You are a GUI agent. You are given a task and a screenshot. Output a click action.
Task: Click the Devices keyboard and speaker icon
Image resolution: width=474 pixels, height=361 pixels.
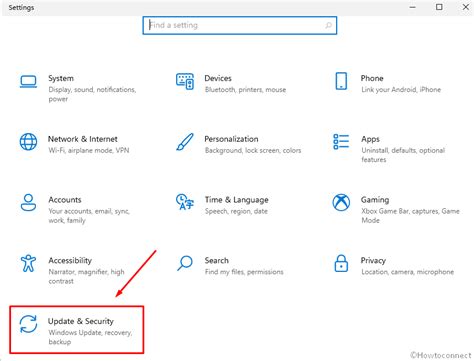tap(185, 81)
